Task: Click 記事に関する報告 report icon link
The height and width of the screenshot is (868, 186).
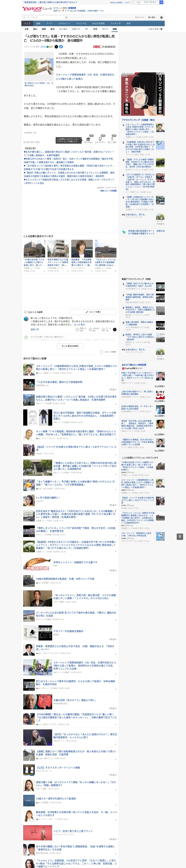Action: coord(31,142)
